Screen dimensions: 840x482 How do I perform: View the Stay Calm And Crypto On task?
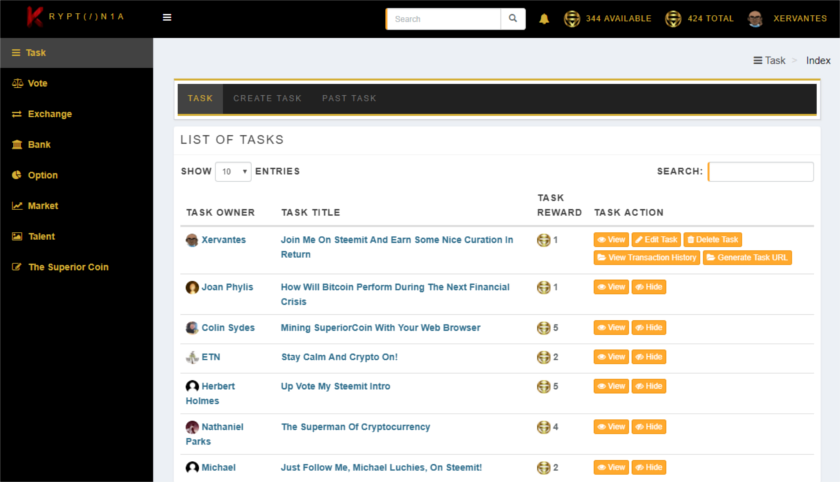[x=611, y=357]
